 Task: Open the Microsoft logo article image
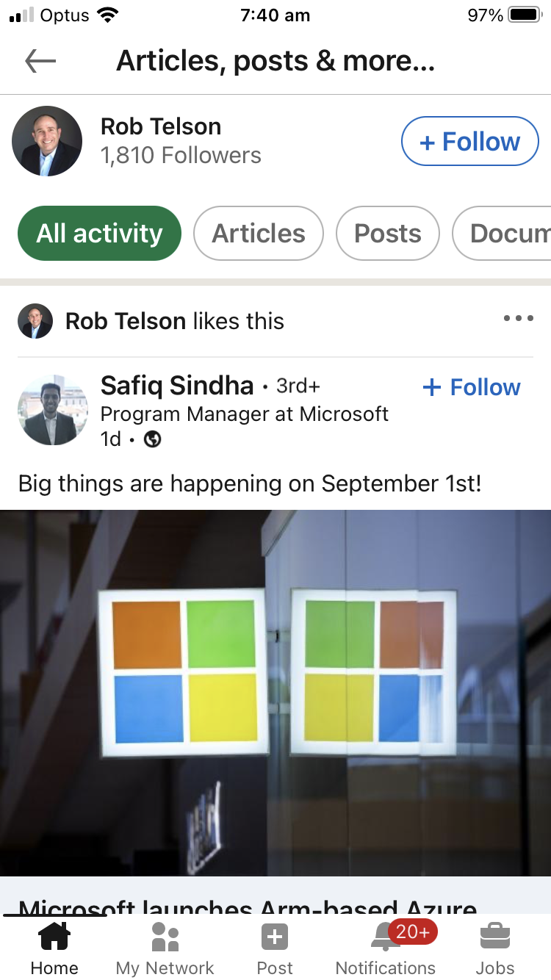[x=275, y=692]
